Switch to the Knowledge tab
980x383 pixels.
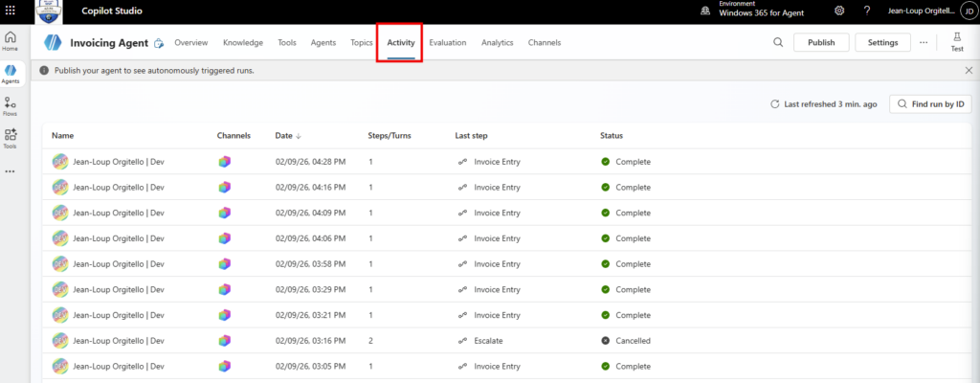click(243, 43)
